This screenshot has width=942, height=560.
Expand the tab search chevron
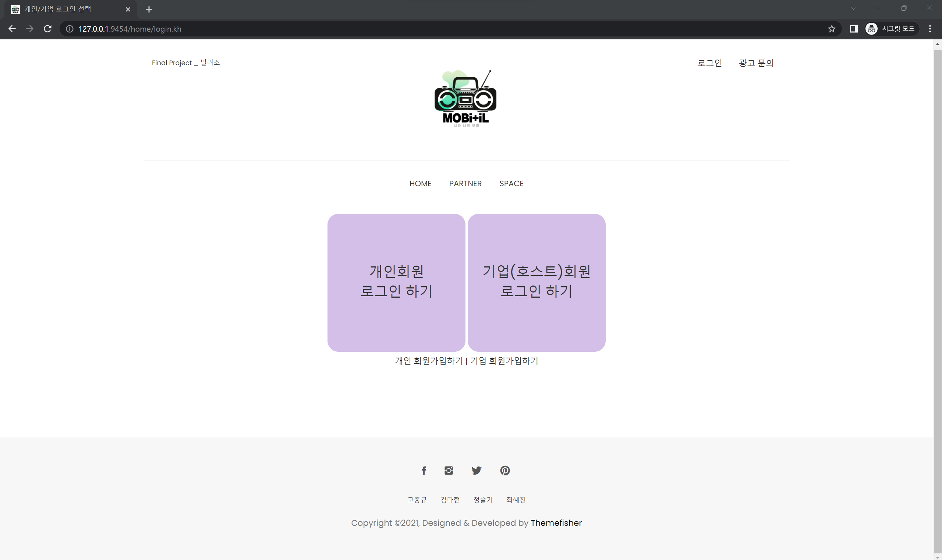853,8
